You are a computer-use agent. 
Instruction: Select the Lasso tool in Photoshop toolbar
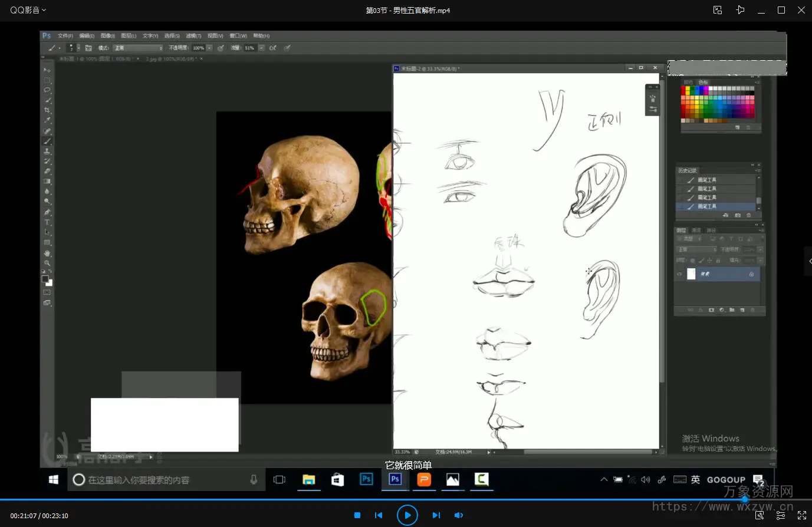pyautogui.click(x=47, y=90)
